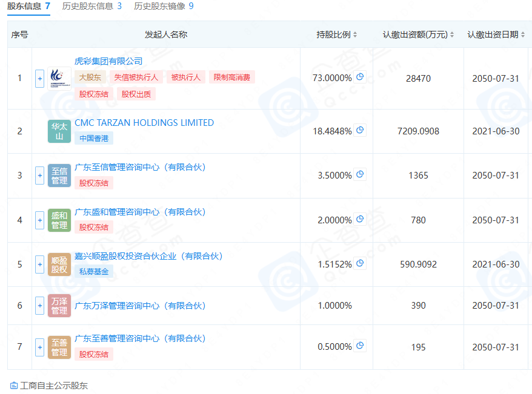Click pie chart icon beside 73.0000% share

click(x=360, y=77)
